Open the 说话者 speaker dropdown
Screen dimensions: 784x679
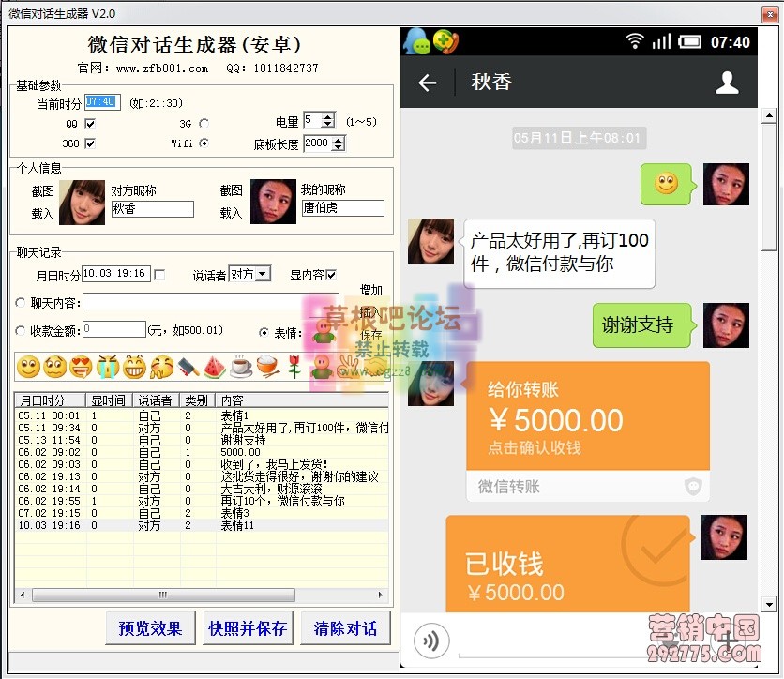(x=261, y=273)
